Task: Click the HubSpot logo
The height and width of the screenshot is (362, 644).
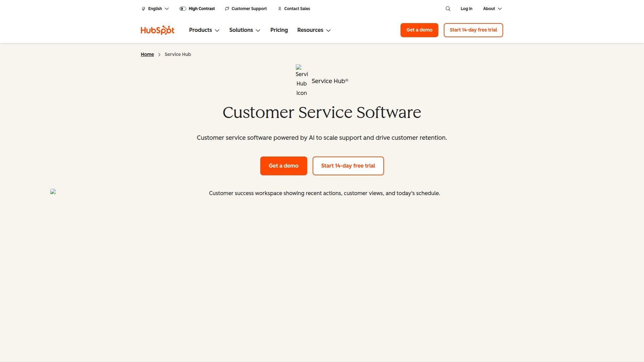Action: [157, 30]
